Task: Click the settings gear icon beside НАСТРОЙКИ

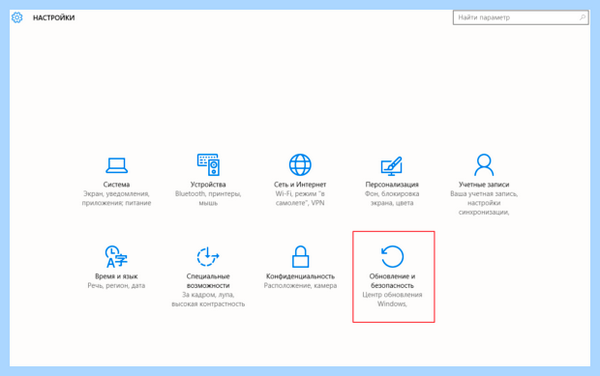Action: pyautogui.click(x=17, y=18)
